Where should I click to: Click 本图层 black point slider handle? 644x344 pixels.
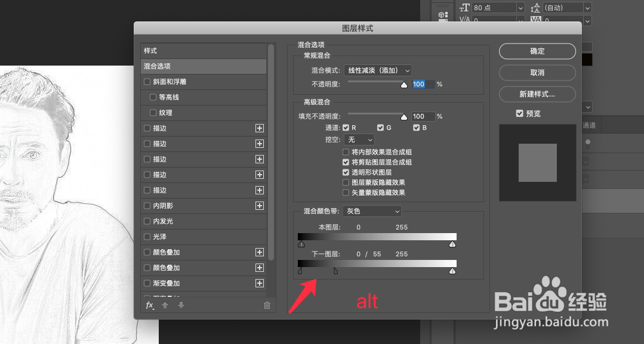tap(301, 244)
